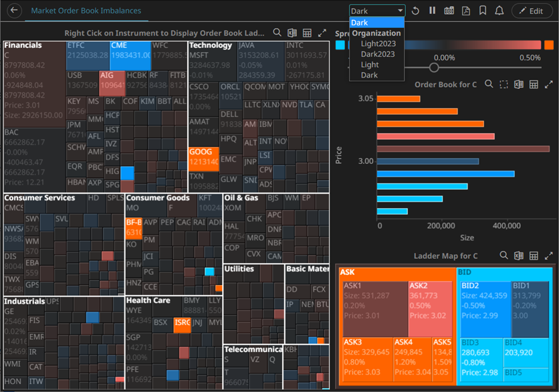559x392 pixels.
Task: Select the AIG cell in Financials
Action: pos(112,83)
